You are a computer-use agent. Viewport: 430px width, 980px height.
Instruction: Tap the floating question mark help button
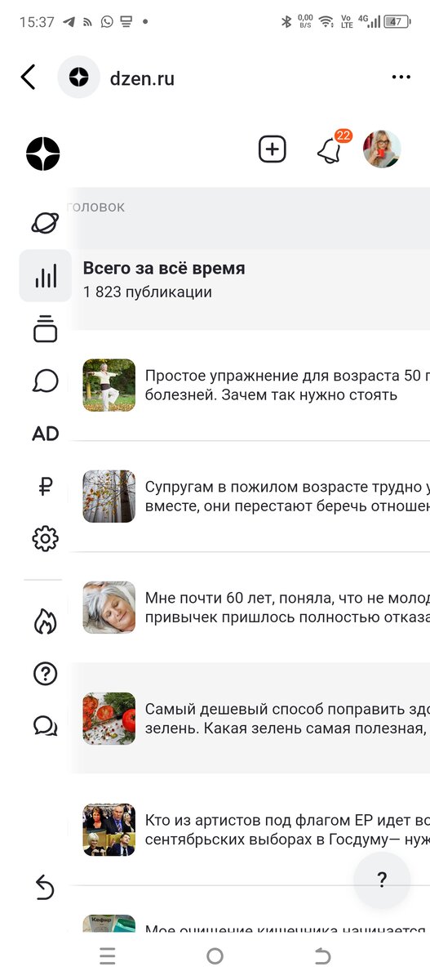click(x=382, y=880)
